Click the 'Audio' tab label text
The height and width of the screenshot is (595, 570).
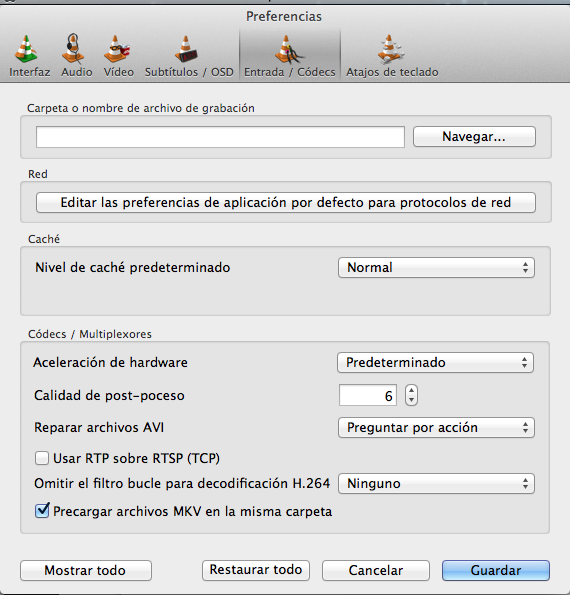[77, 72]
